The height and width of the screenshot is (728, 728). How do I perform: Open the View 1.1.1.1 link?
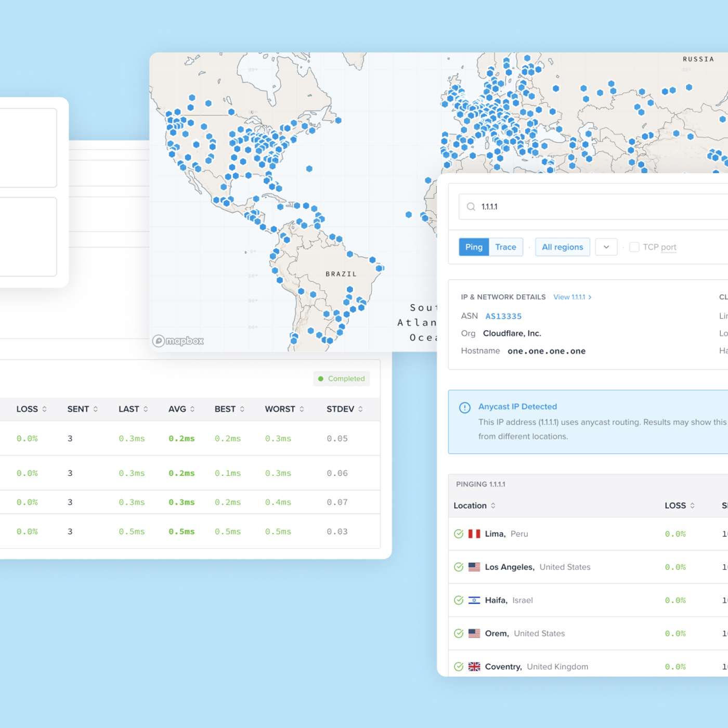pos(573,297)
